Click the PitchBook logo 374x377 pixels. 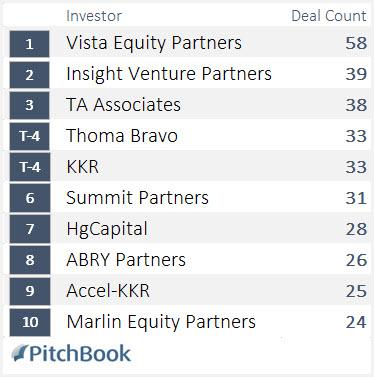(71, 353)
